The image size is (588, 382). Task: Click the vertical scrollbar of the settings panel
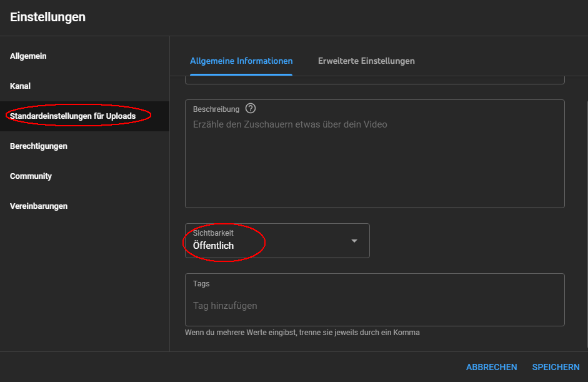[586, 188]
